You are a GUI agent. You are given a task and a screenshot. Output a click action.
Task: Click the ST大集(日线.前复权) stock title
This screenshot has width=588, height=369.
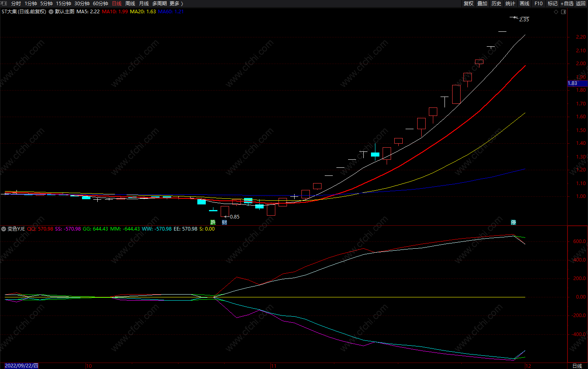pos(24,12)
